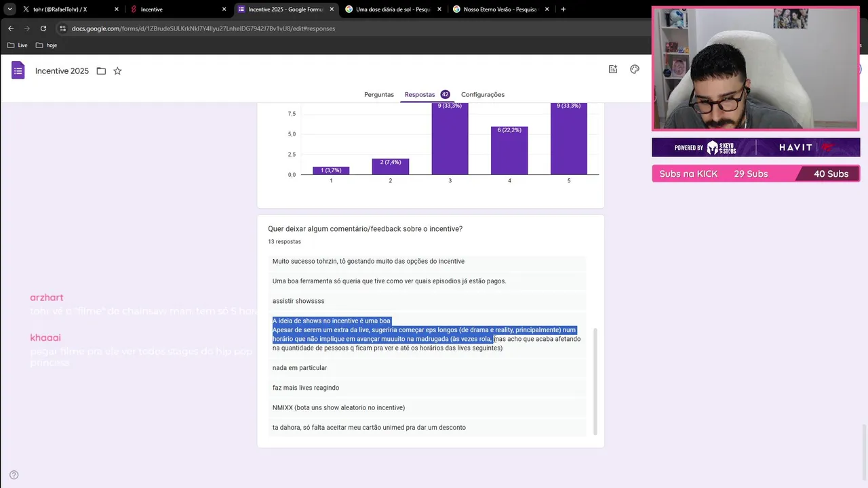868x488 pixels.
Task: Open the hoje bookmarks folder
Action: [x=46, y=45]
